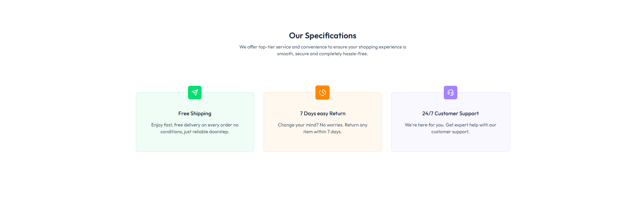Click the line "Enjoy fast, free delivery on every order no"
The height and width of the screenshot is (198, 644).
click(195, 125)
